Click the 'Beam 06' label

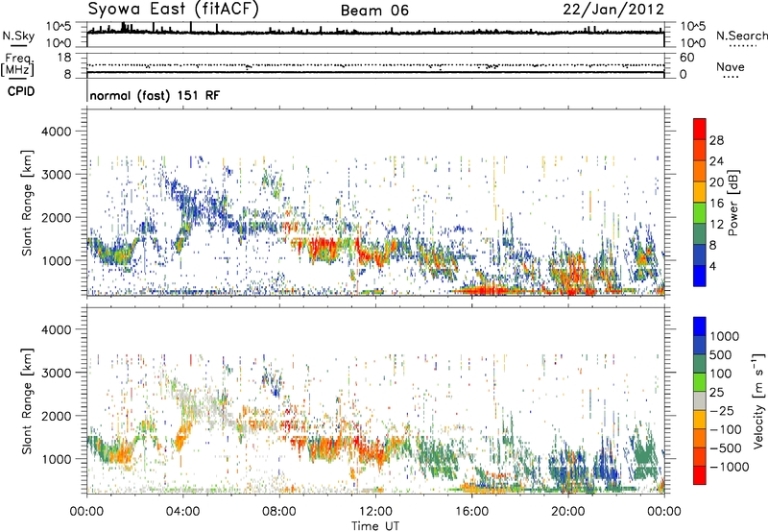click(x=374, y=11)
